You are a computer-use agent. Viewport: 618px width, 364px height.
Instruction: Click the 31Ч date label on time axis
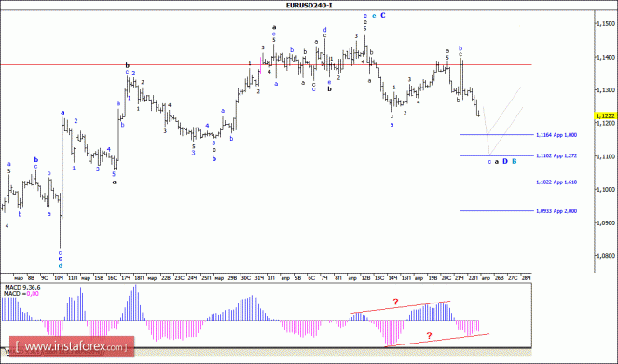click(259, 278)
